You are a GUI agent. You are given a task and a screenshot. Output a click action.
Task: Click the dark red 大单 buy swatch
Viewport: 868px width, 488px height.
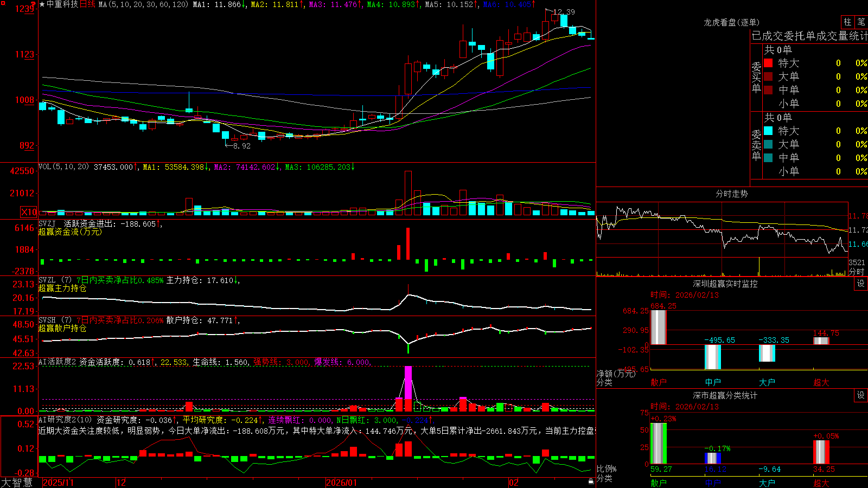[x=768, y=76]
